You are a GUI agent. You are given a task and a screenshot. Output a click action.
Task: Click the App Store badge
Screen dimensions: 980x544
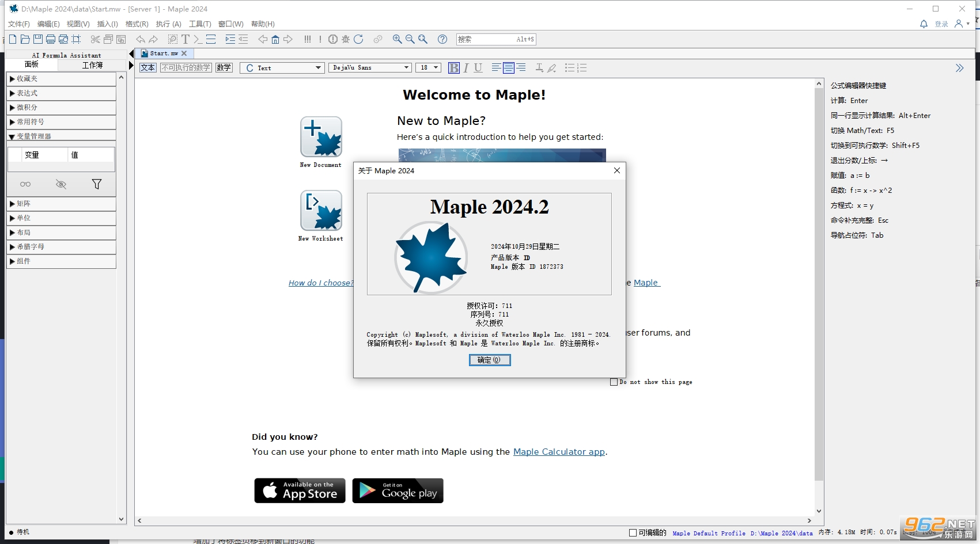point(300,490)
